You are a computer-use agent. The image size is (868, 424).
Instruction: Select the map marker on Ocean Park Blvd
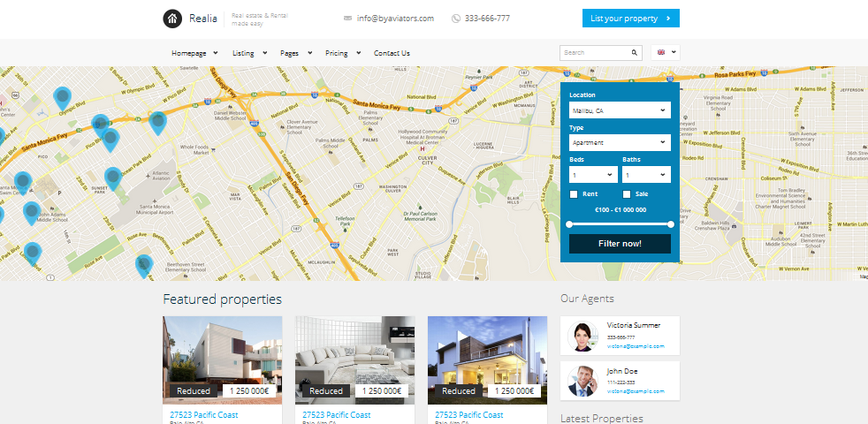point(113,178)
